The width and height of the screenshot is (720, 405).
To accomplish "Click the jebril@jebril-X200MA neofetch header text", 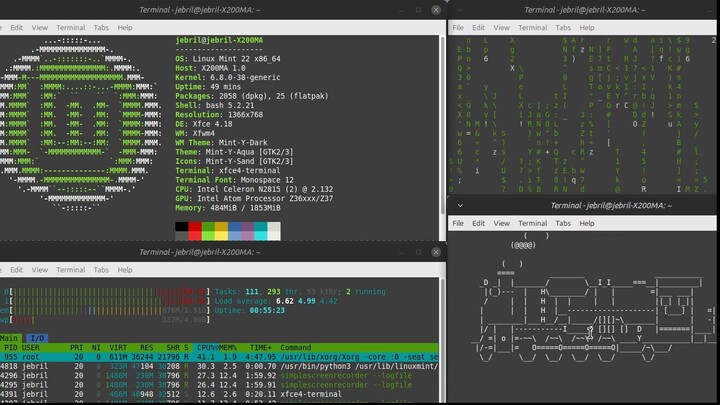I will [x=219, y=40].
